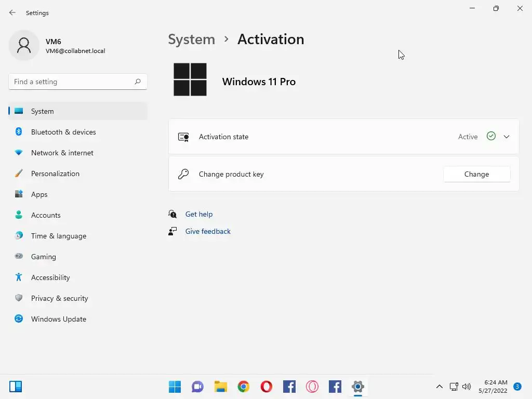The height and width of the screenshot is (399, 532).
Task: Open Bluetooth & devices settings
Action: pyautogui.click(x=63, y=132)
